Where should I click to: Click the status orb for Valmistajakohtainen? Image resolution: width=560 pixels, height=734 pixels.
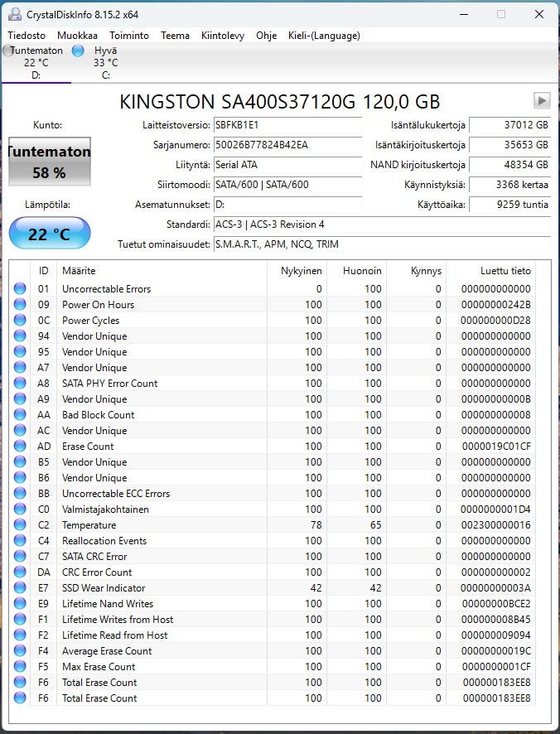(20, 509)
